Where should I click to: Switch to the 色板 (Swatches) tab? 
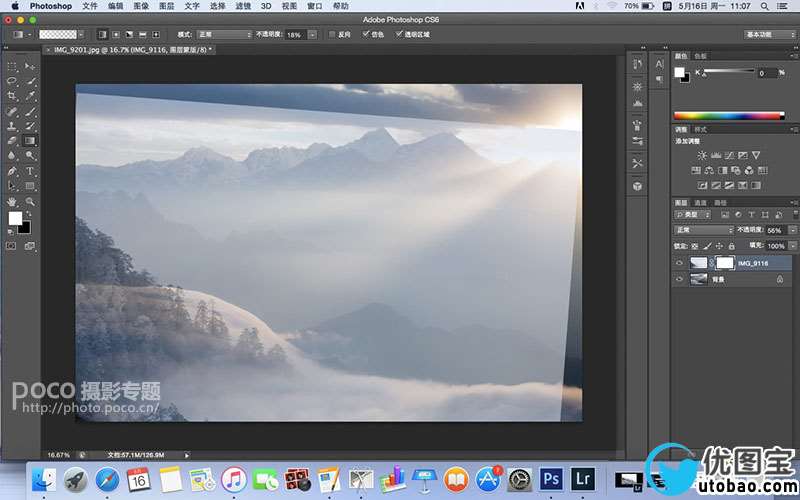tap(701, 56)
